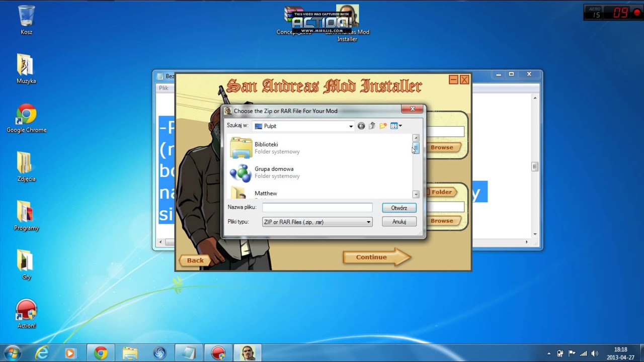This screenshot has width=644, height=362.
Task: Open Windows Explorer from taskbar
Action: [130, 353]
